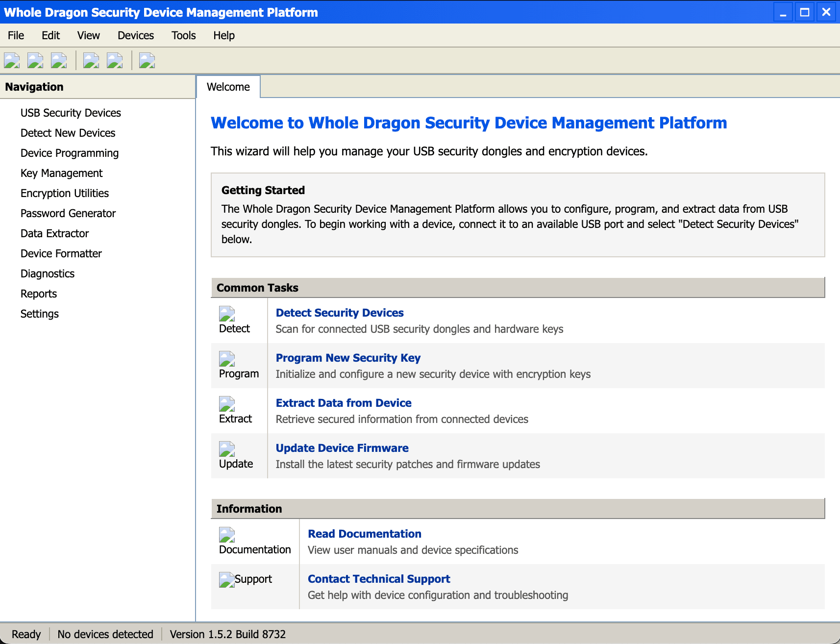Viewport: 840px width, 644px height.
Task: Go to Data Extractor in navigation
Action: (55, 233)
